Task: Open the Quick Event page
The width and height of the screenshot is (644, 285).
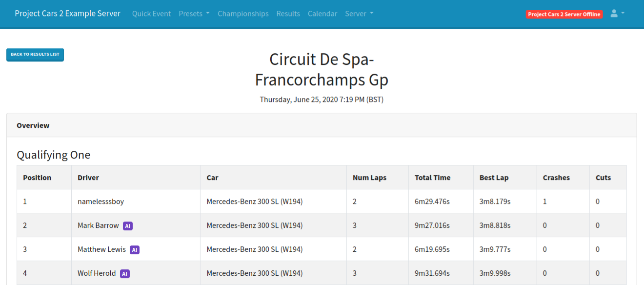Action: [151, 14]
